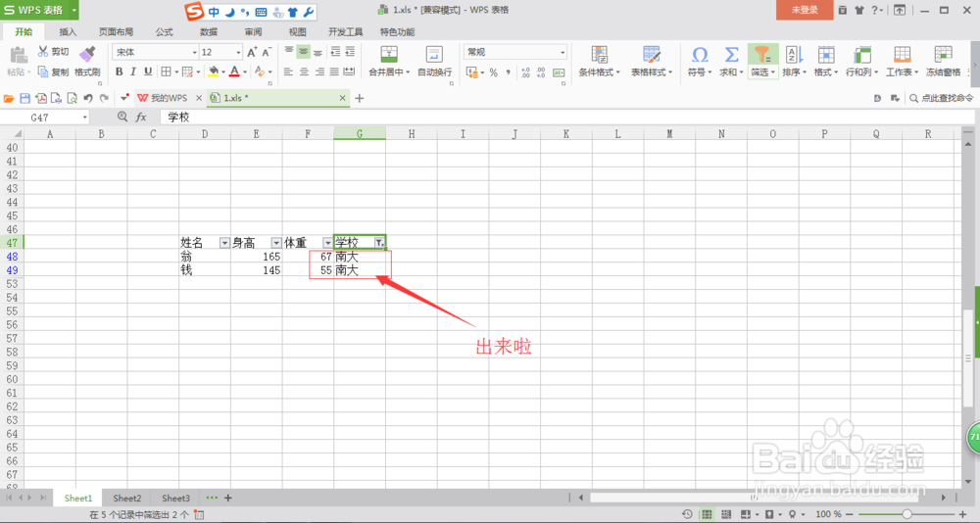Viewport: 980px width, 523px height.
Task: Click the Sum (求和) sigma icon
Action: pos(731,54)
